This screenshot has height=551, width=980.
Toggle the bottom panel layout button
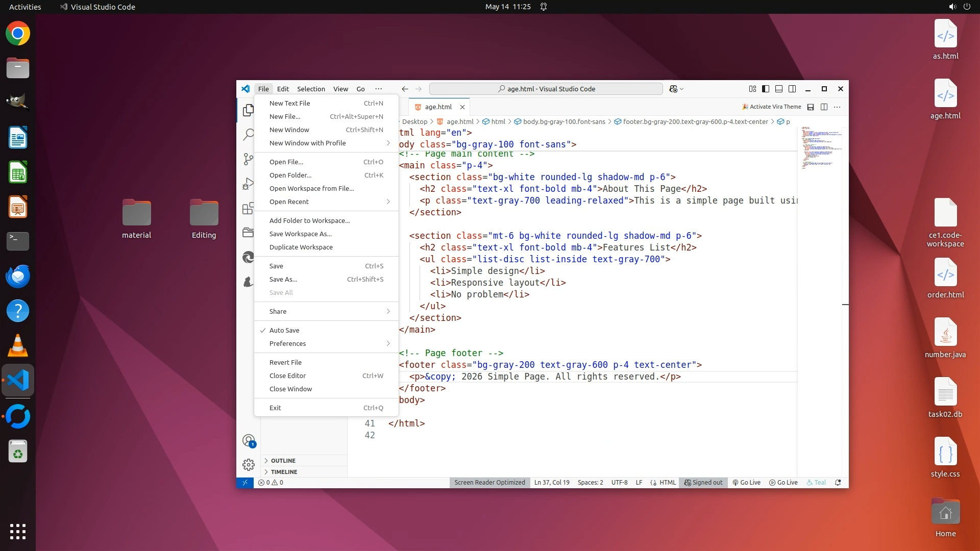[x=779, y=89]
